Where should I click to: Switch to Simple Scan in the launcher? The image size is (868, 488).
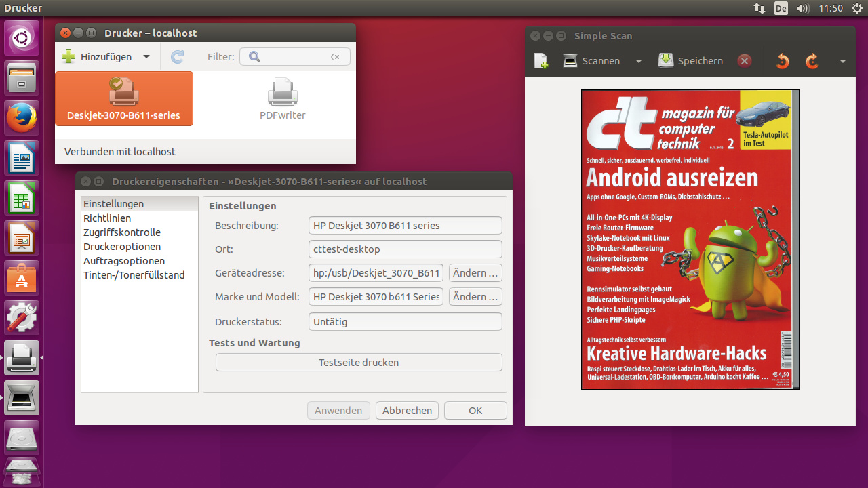[22, 399]
